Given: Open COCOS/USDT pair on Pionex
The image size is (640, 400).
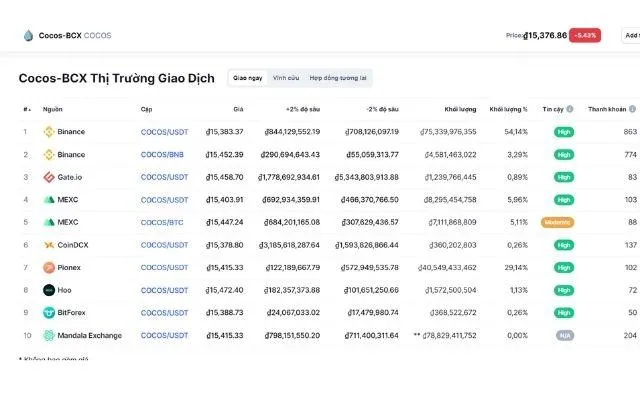Looking at the screenshot, I should coord(164,268).
